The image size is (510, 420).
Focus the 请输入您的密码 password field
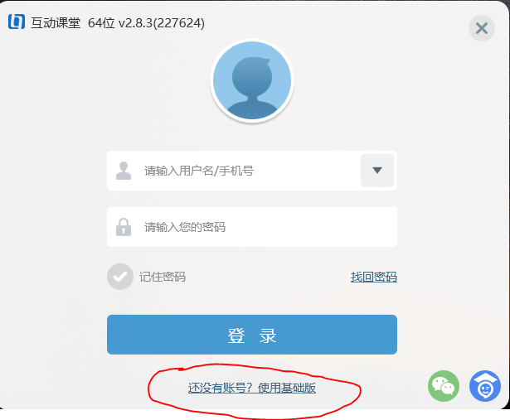(x=252, y=227)
